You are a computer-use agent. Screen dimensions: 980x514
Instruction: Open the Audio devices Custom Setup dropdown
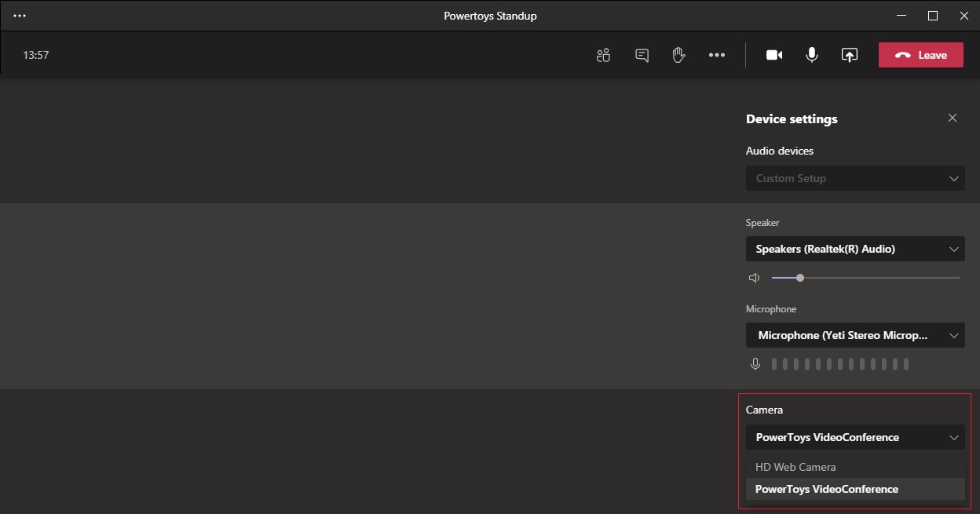(855, 178)
